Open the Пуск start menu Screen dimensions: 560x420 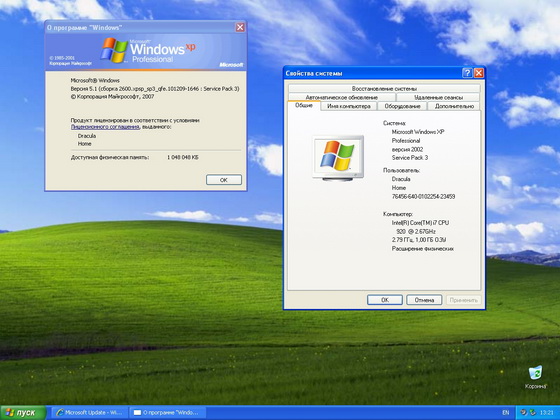click(23, 413)
